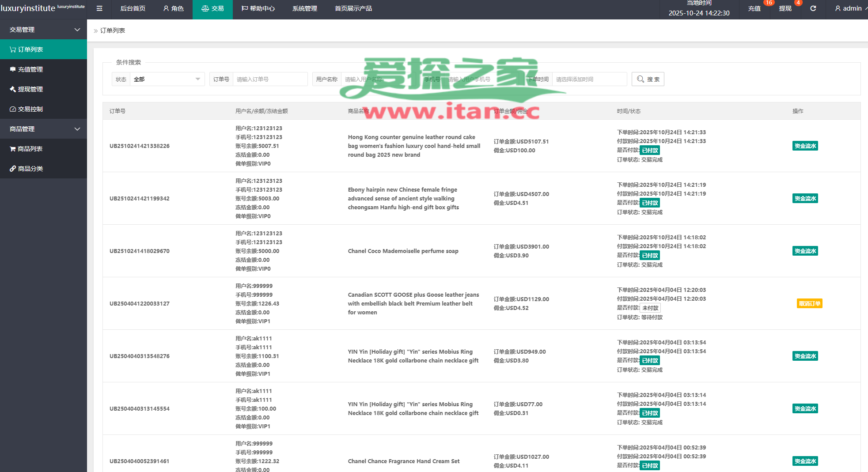The image size is (868, 472).
Task: Click the 充值 notification badge item
Action: tap(754, 8)
